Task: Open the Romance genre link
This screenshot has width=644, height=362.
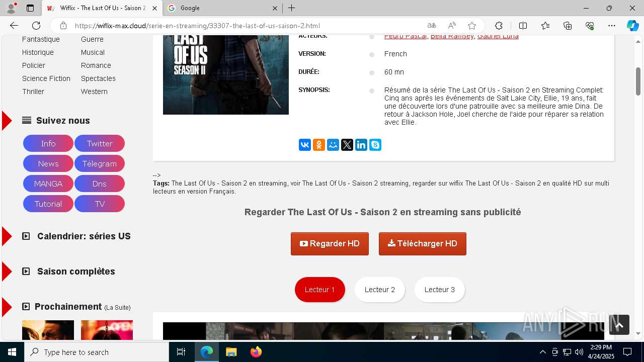Action: [96, 65]
